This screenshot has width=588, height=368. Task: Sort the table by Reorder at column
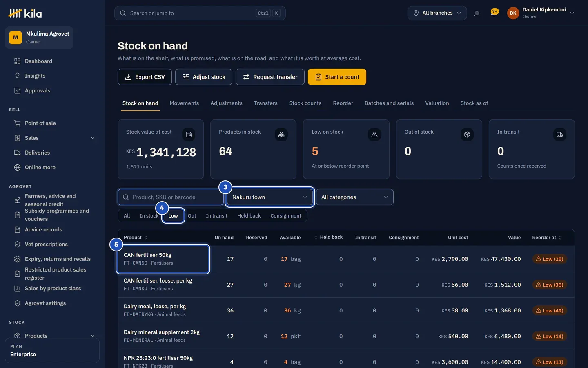click(x=547, y=238)
